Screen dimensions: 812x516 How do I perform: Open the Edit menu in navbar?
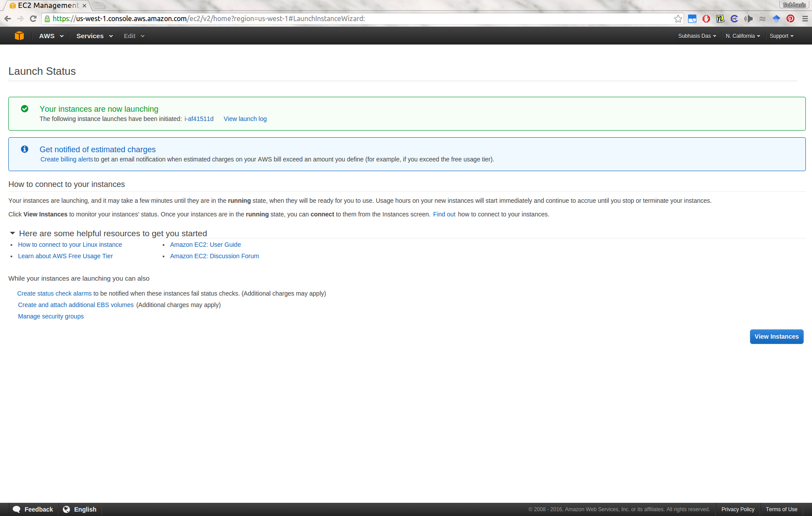pyautogui.click(x=134, y=36)
